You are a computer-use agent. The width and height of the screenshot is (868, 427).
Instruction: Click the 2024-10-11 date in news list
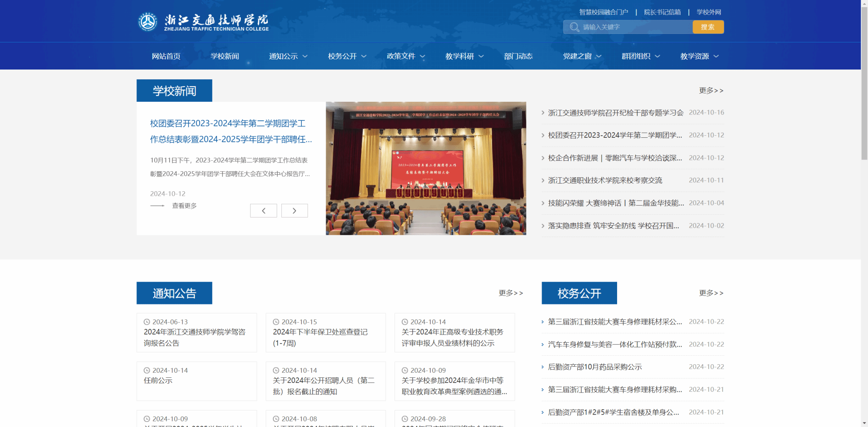point(707,180)
